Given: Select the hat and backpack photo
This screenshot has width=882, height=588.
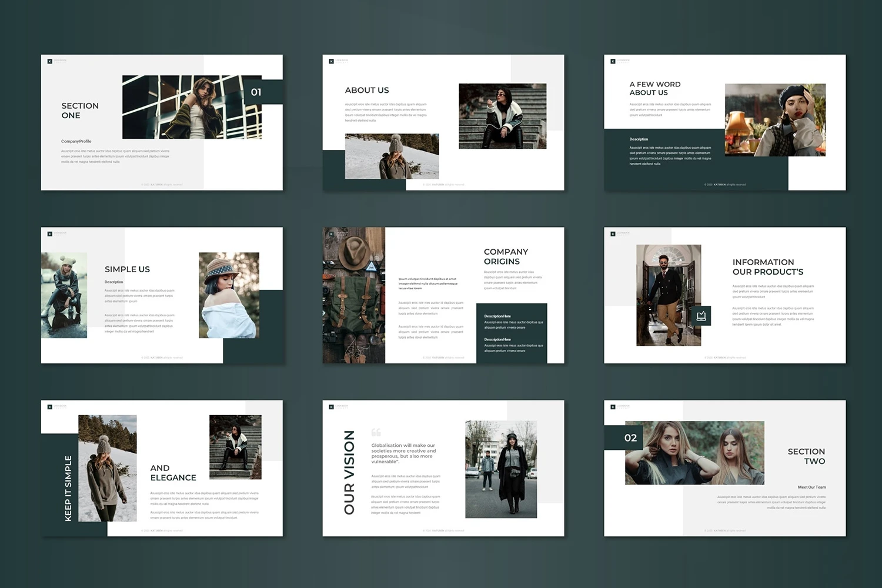Looking at the screenshot, I should [x=354, y=295].
